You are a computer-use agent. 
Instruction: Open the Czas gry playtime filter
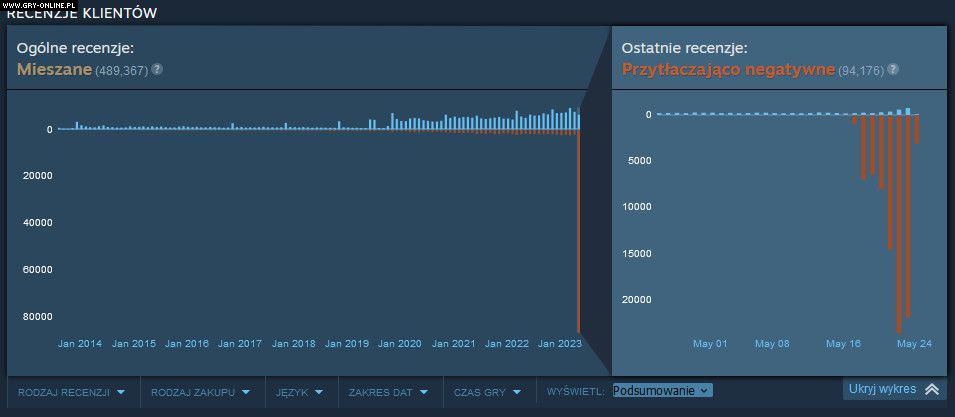pos(489,392)
